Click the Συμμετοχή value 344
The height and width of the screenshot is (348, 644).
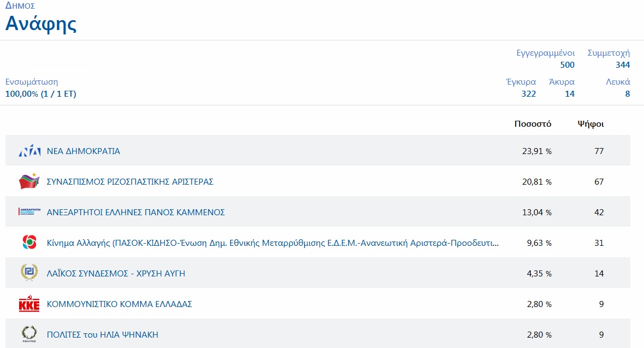pyautogui.click(x=622, y=65)
